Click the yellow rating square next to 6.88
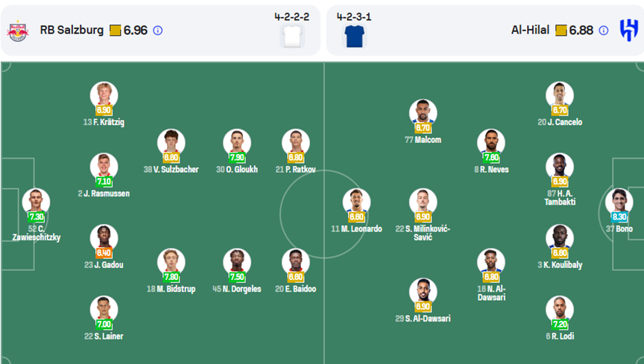This screenshot has height=364, width=644. click(561, 31)
